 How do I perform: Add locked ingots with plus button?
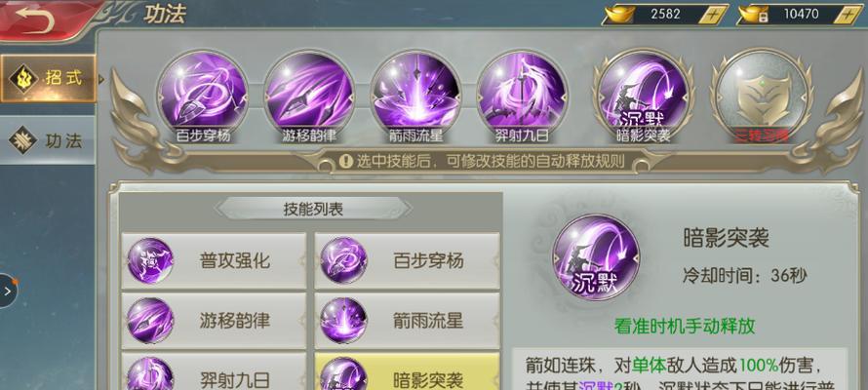pos(847,15)
